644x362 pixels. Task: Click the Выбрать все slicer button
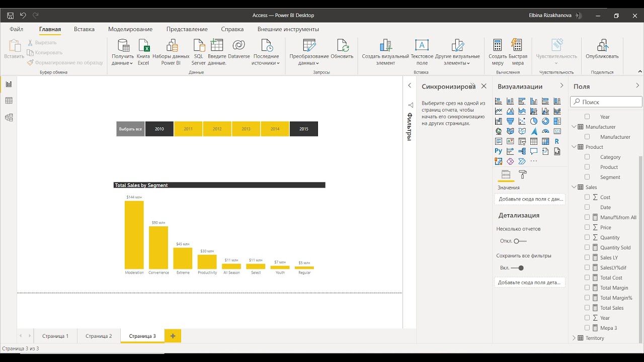tap(130, 129)
